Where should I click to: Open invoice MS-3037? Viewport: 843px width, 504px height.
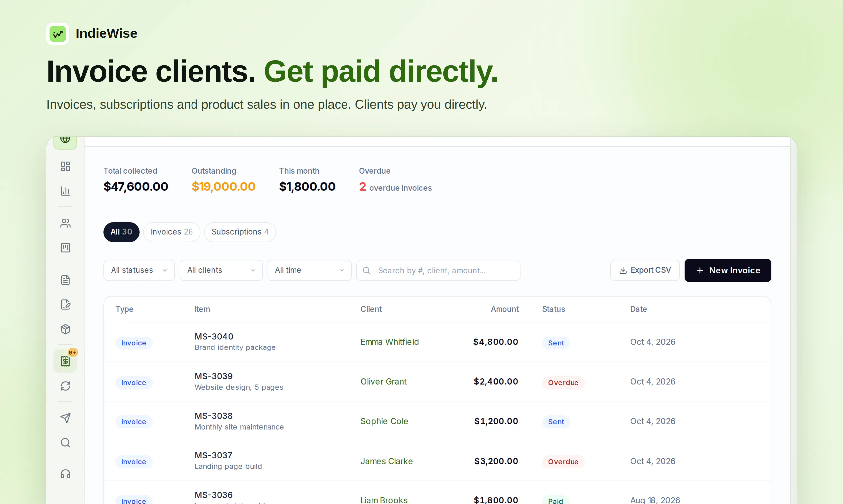click(213, 455)
